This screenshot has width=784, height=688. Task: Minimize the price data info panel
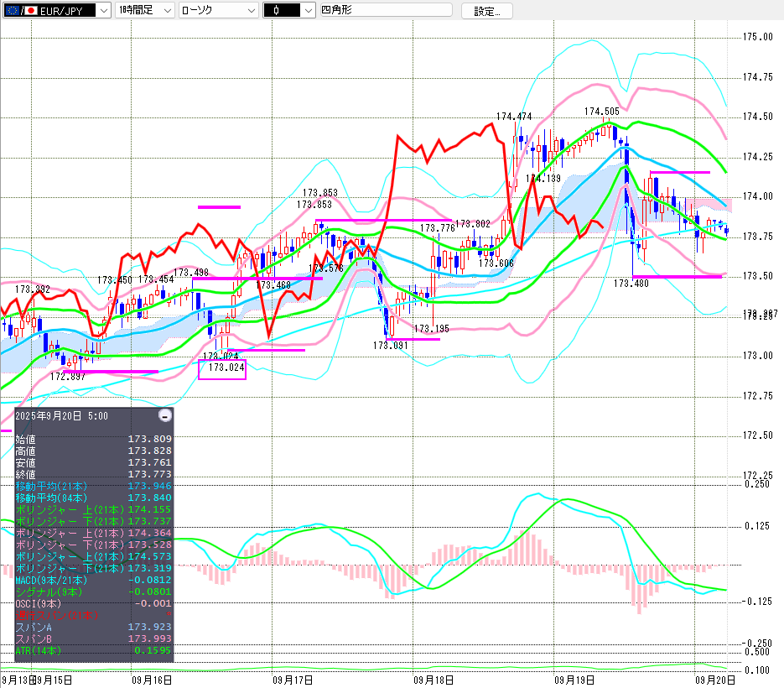click(165, 415)
